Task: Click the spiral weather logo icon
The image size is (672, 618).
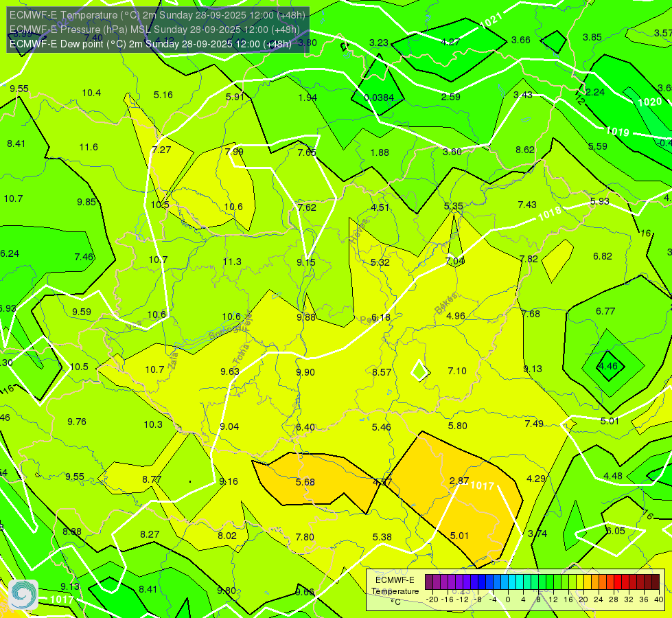Action: pos(23,595)
